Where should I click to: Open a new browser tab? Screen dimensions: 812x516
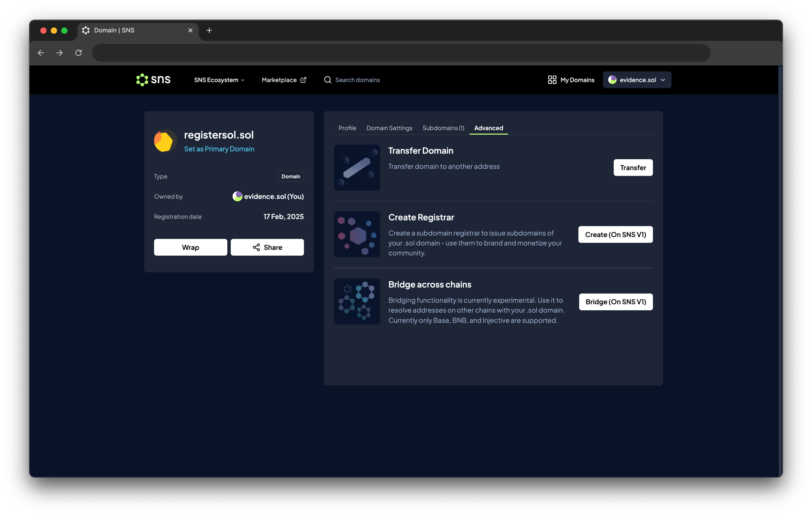tap(209, 30)
